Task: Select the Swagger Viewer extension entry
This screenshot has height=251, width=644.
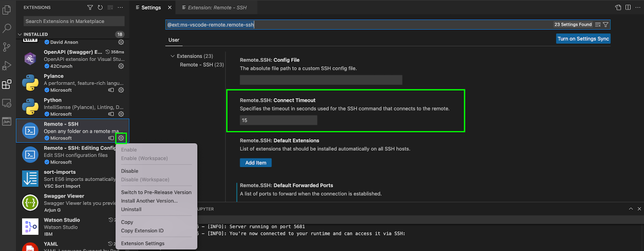Action: 66,203
